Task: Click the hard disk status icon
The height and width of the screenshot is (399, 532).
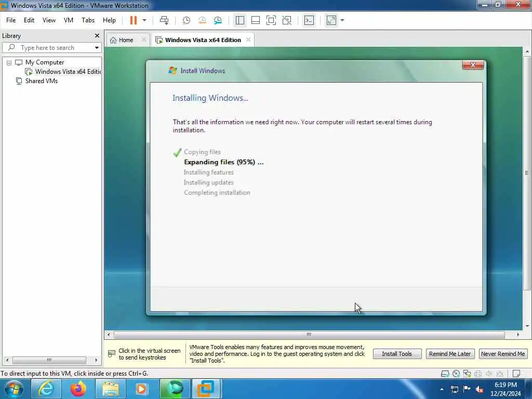Action: (x=445, y=374)
